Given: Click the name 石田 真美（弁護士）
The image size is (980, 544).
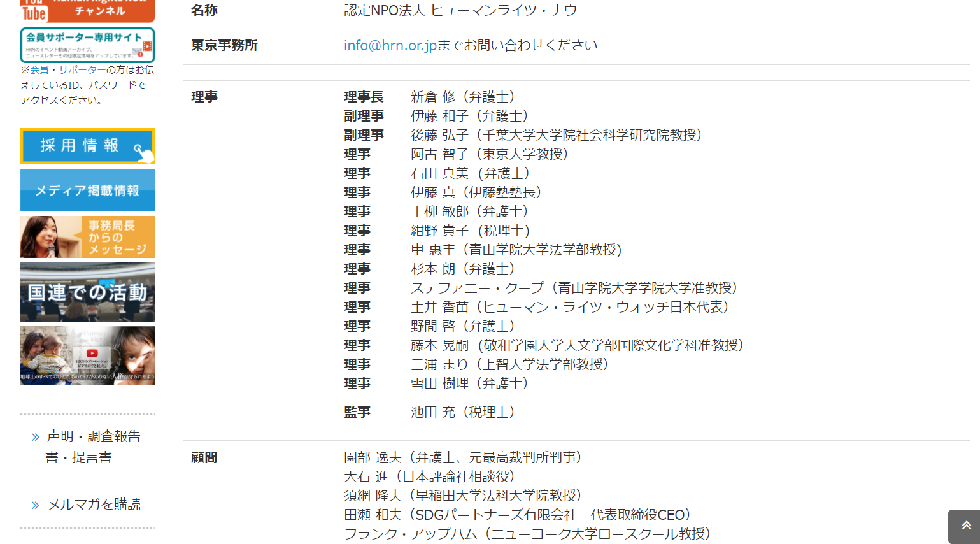Looking at the screenshot, I should click(471, 173).
